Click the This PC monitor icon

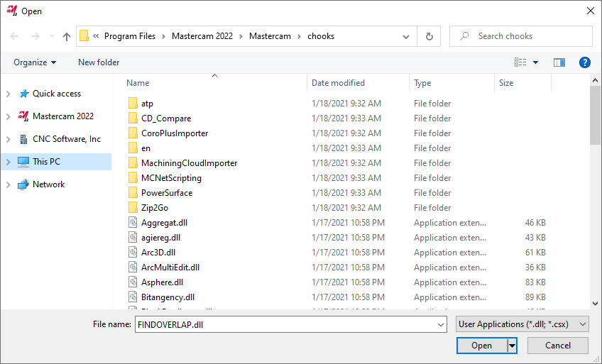coord(23,162)
